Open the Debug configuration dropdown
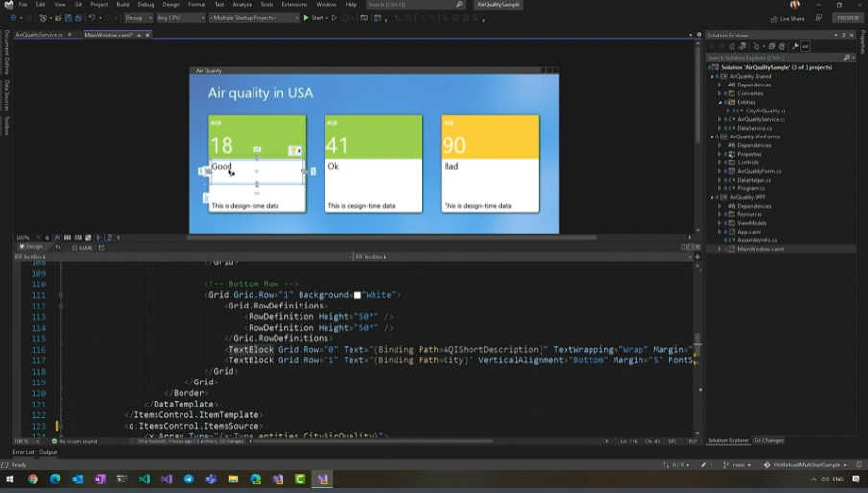Screen dimensions: 868x493 (137, 18)
